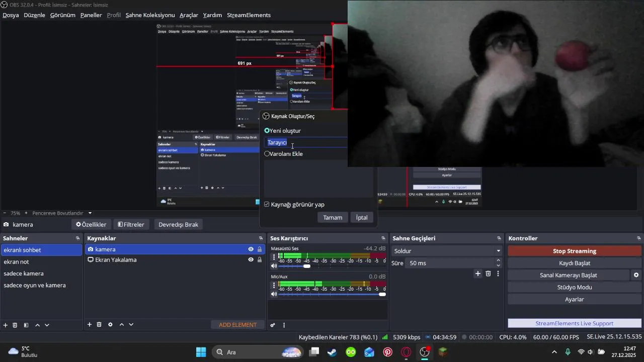Open the Dosya menu

pos(11,15)
